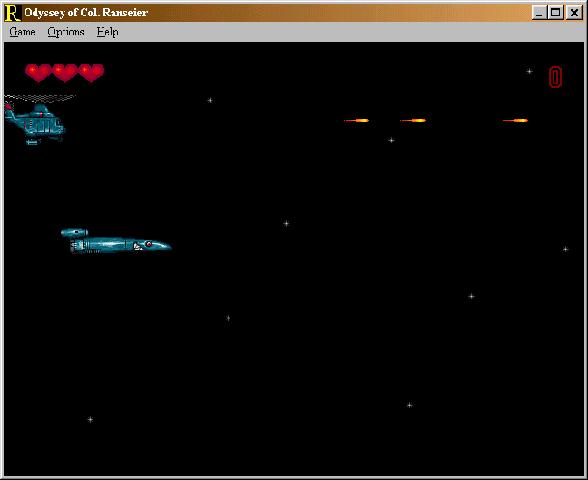Screen dimensions: 588x480
Task: Click the middle red heart life
Action: coord(64,72)
